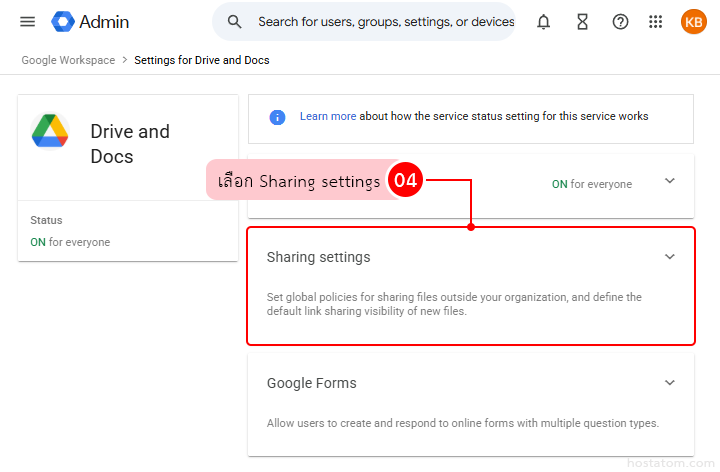Open the Google apps grid
The width and height of the screenshot is (720, 472).
(x=655, y=22)
